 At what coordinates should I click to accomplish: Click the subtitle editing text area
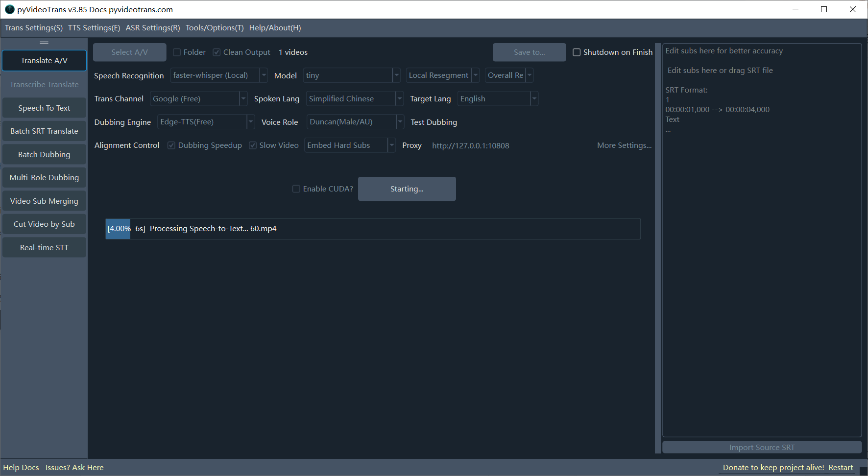[x=762, y=269]
